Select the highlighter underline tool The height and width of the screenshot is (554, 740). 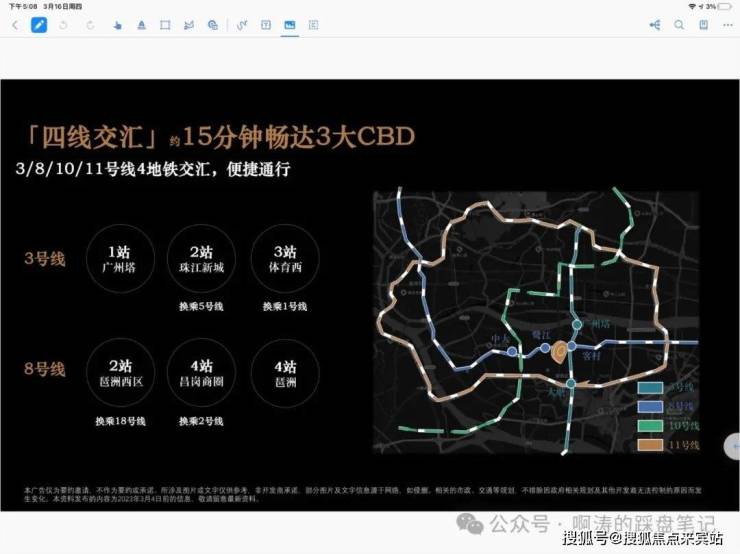coord(140,25)
